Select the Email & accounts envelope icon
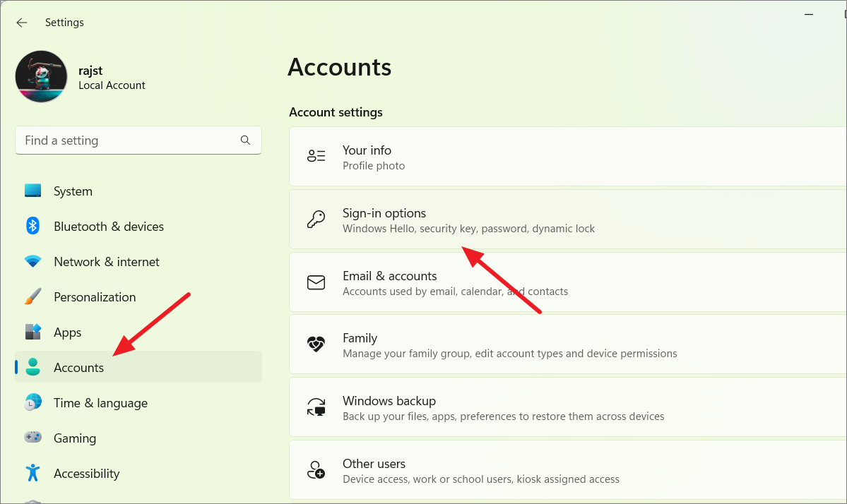The height and width of the screenshot is (504, 847). [x=316, y=282]
